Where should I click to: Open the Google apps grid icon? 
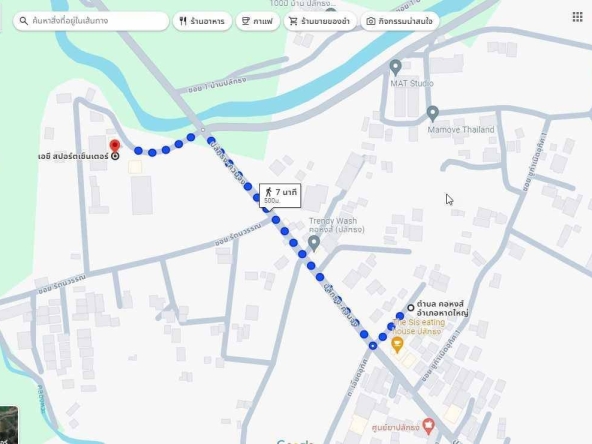tap(577, 17)
